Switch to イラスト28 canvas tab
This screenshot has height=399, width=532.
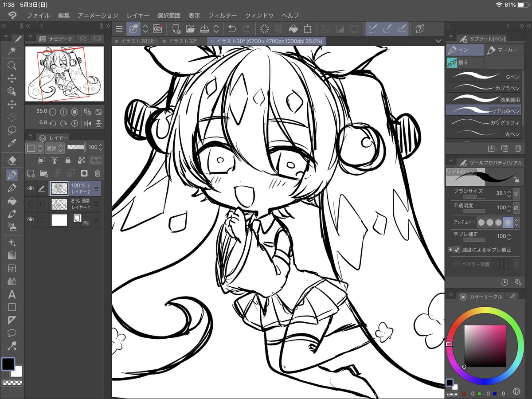click(x=135, y=41)
